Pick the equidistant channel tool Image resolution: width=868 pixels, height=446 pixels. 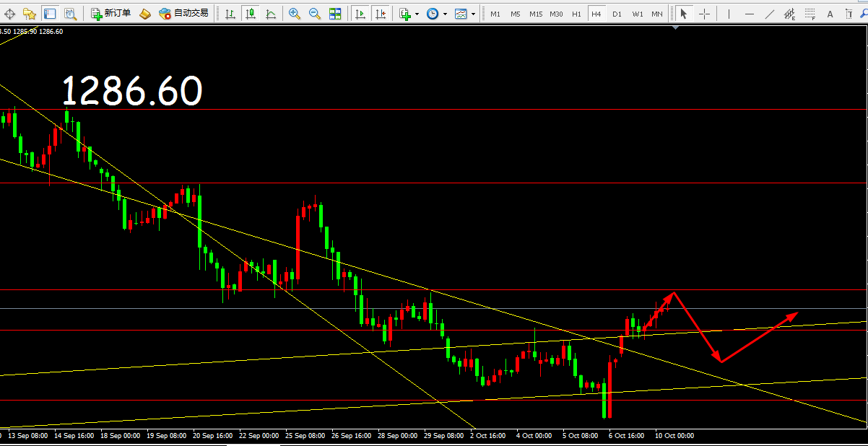(x=789, y=13)
